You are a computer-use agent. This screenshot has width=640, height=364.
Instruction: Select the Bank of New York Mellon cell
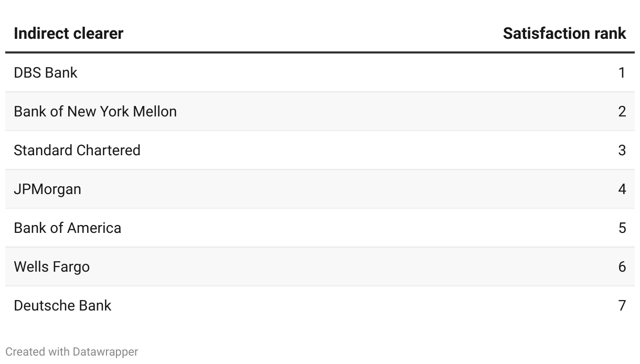(95, 111)
